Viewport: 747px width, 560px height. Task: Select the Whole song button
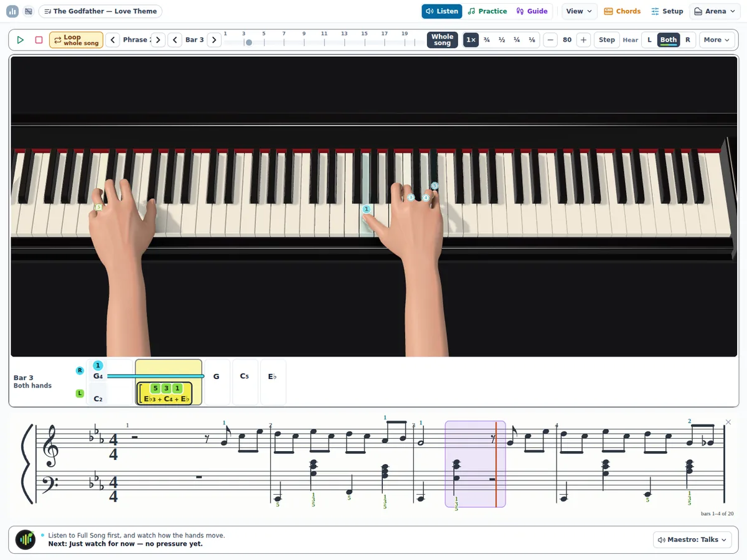coord(442,40)
